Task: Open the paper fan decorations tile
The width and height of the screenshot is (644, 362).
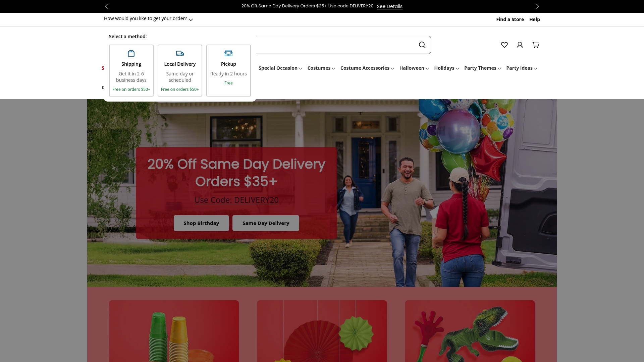Action: pos(322,331)
